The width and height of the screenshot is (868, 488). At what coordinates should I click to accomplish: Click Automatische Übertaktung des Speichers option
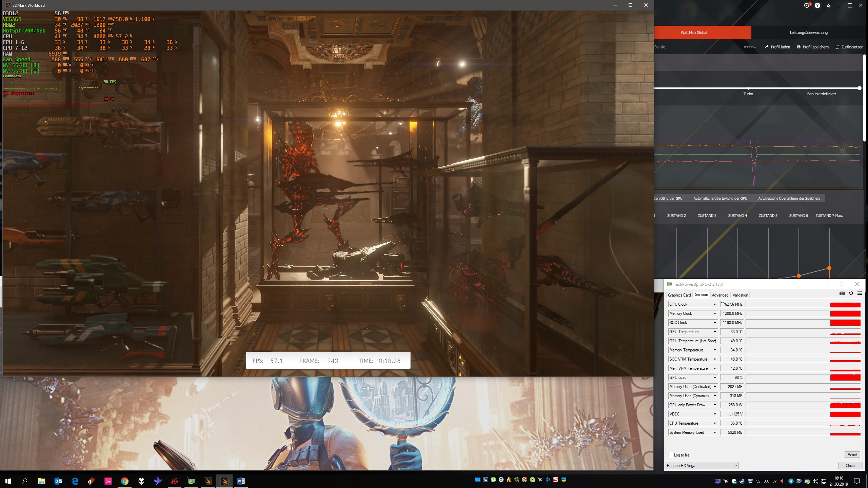tap(789, 199)
